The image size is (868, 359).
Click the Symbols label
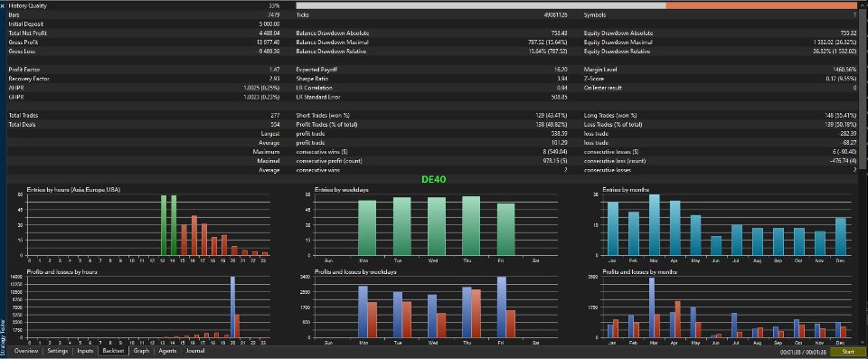click(x=595, y=15)
